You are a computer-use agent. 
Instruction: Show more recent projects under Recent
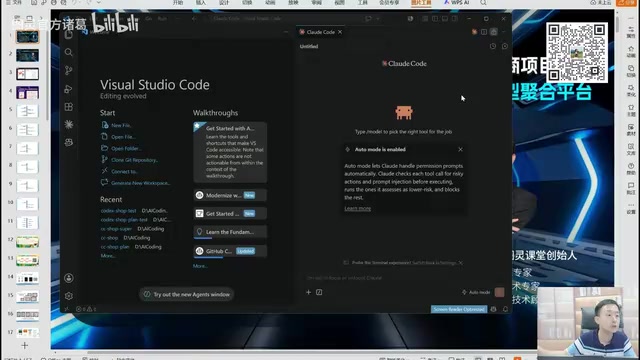[x=108, y=256]
